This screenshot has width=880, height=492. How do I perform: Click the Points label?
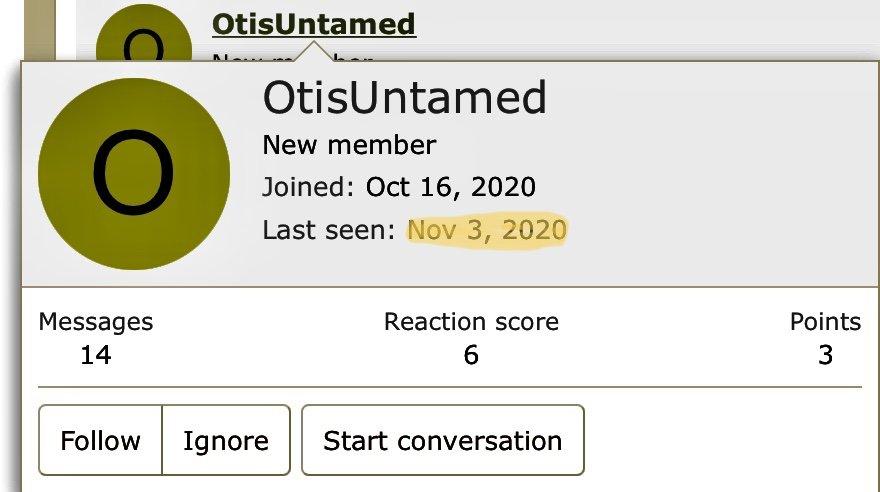pos(825,322)
